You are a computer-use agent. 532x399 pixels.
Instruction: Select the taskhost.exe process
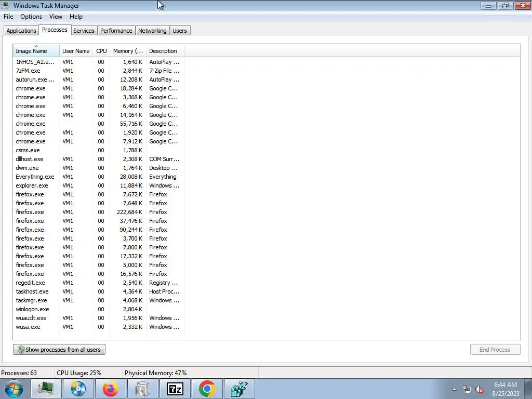coord(99,291)
